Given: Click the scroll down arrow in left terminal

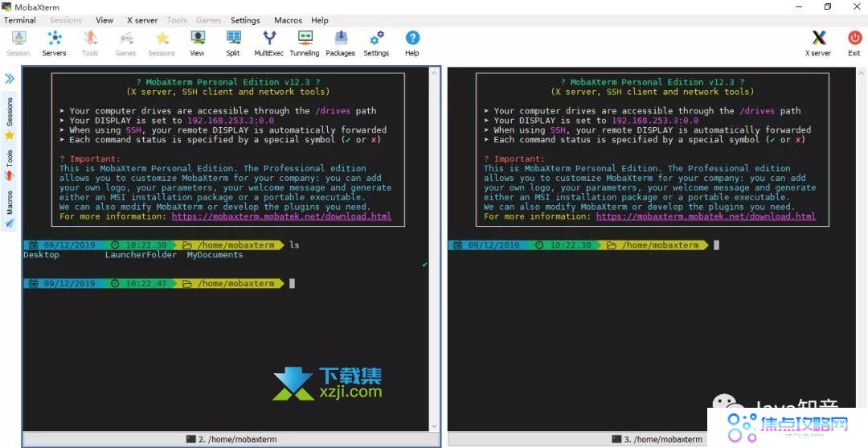Looking at the screenshot, I should (x=434, y=426).
